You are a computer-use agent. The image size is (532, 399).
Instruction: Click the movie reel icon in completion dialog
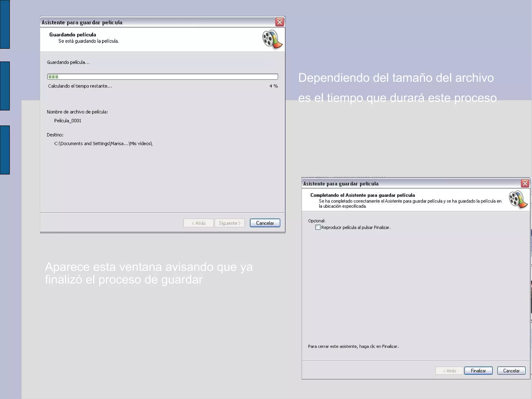(518, 200)
